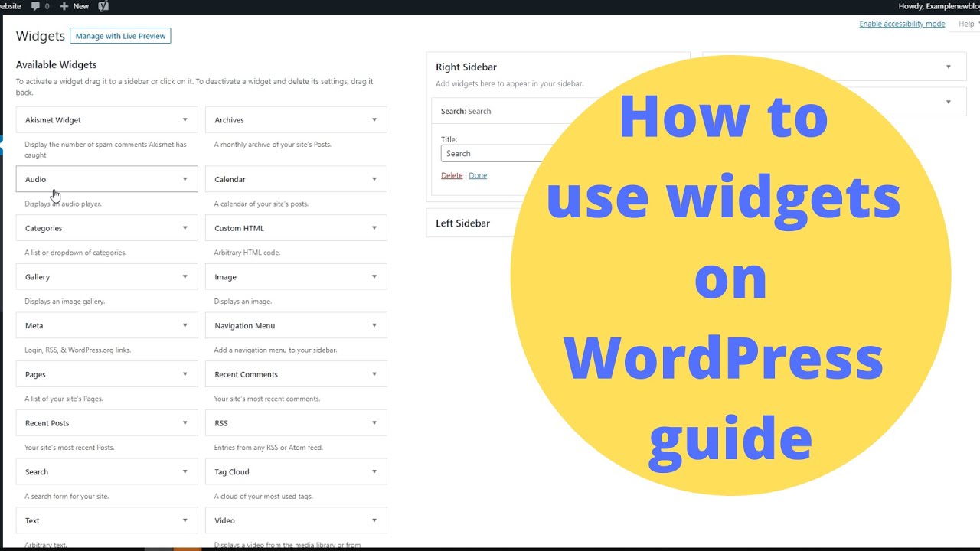The height and width of the screenshot is (551, 980).
Task: Expand the Video widget arrow
Action: [374, 520]
